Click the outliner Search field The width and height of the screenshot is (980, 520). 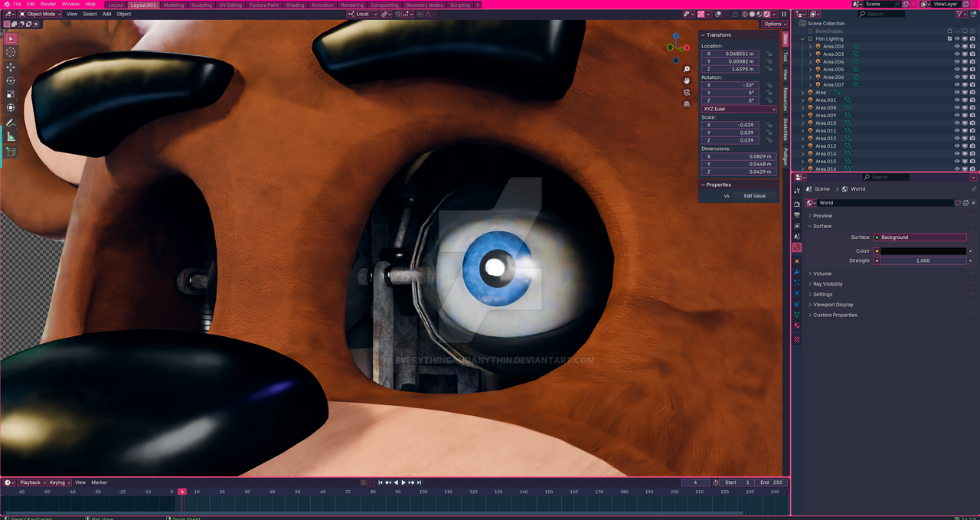click(x=880, y=14)
